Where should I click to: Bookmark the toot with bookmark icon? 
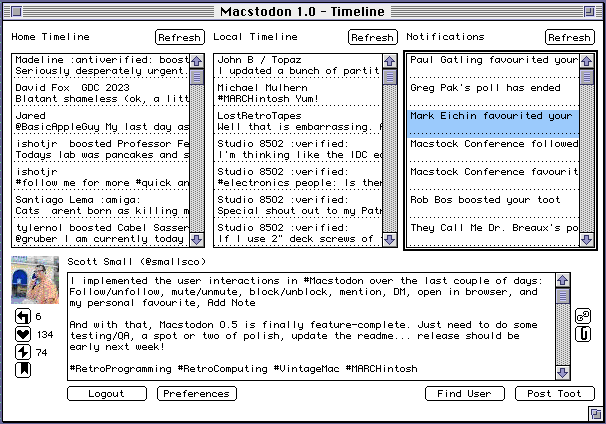pos(23,370)
